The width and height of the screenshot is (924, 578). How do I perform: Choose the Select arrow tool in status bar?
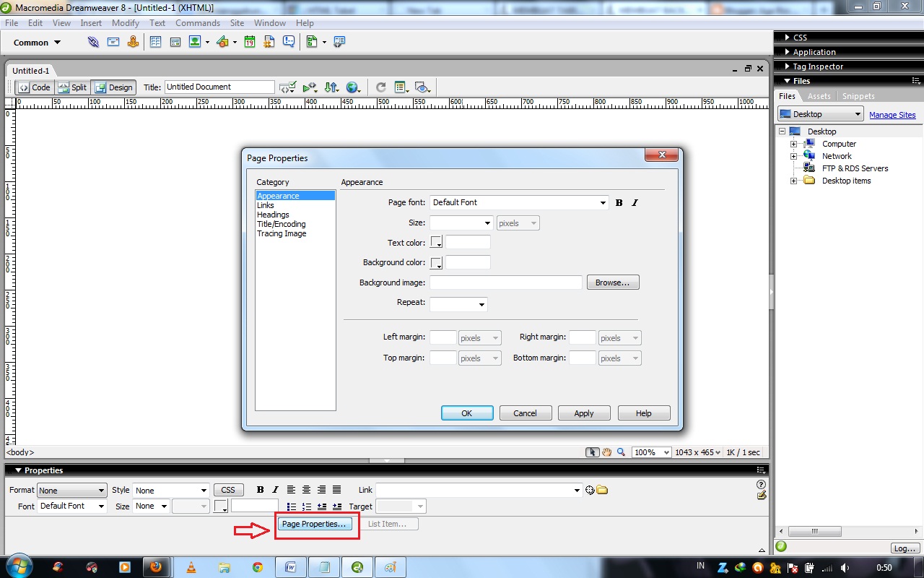coord(593,452)
